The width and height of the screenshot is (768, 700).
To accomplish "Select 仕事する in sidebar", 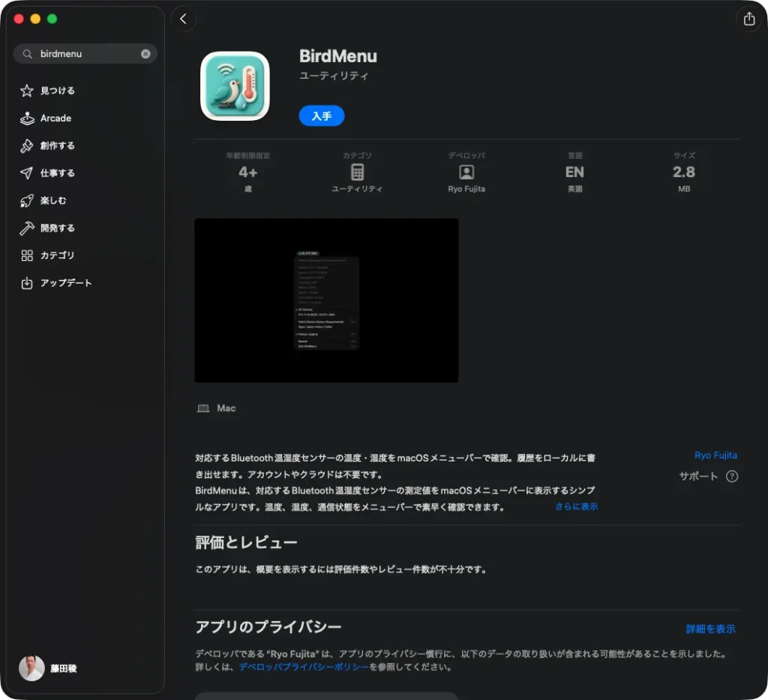I will 57,173.
